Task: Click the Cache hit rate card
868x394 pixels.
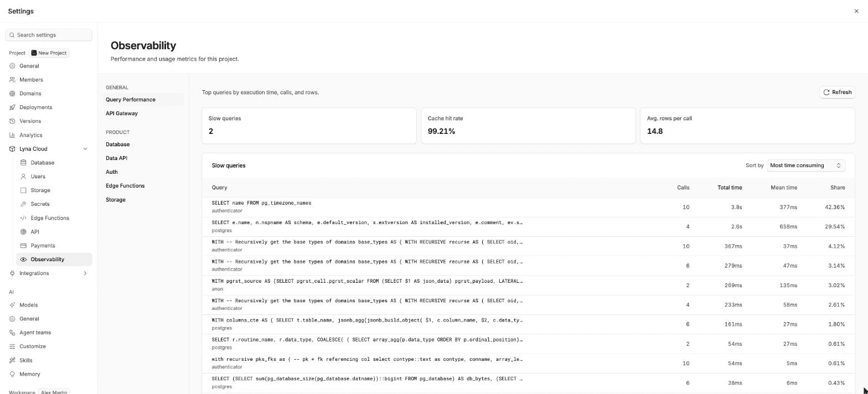Action: pyautogui.click(x=528, y=126)
